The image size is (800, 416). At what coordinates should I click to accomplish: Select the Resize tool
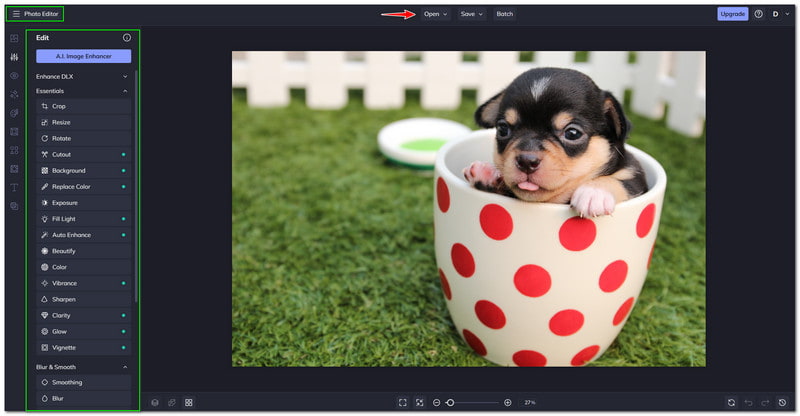[x=84, y=123]
